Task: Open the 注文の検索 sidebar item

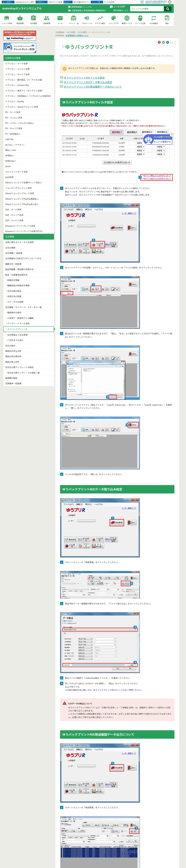Action: (x=29, y=248)
